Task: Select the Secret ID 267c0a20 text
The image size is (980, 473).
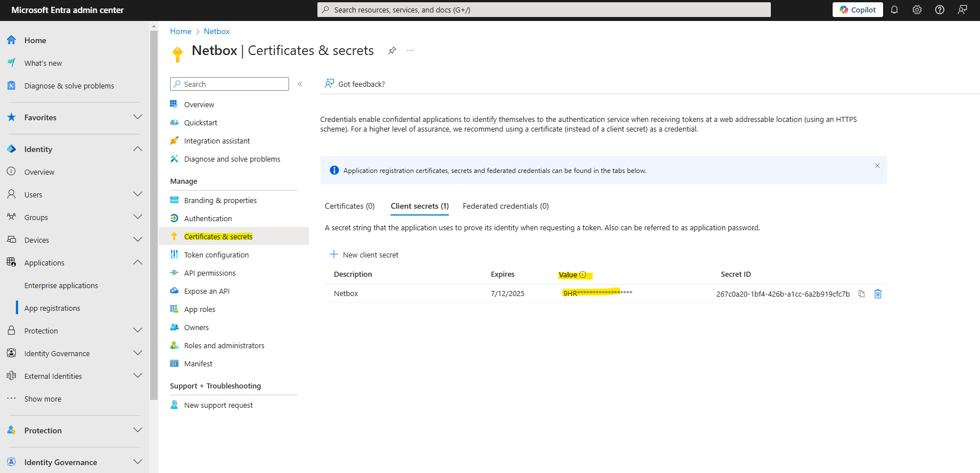Action: point(783,294)
